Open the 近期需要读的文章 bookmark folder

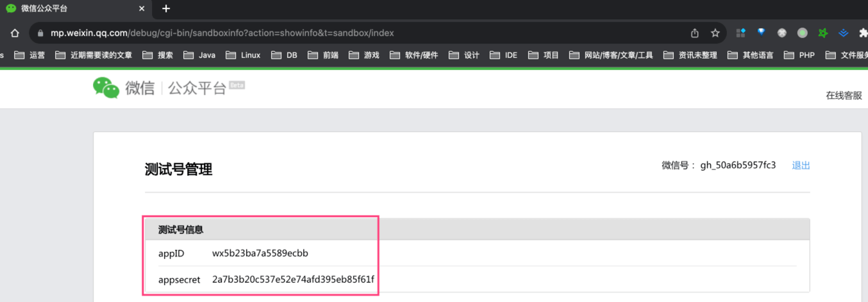point(94,55)
